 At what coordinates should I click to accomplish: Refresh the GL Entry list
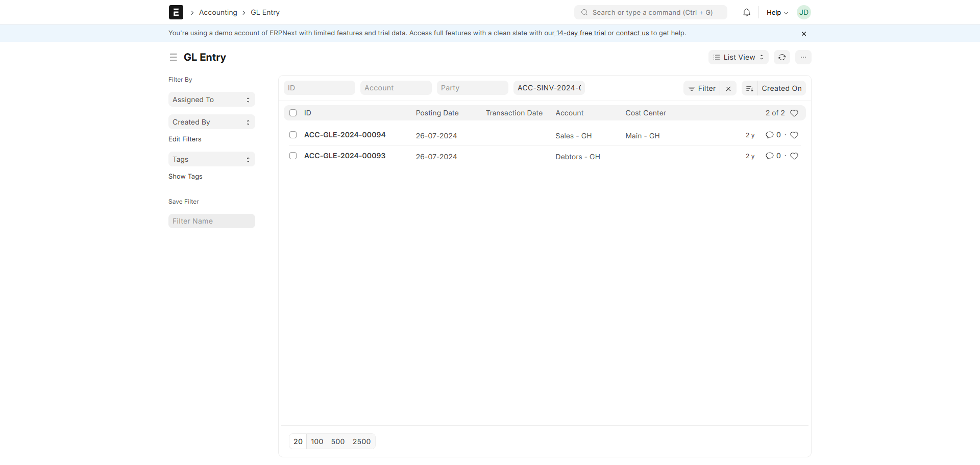click(782, 57)
